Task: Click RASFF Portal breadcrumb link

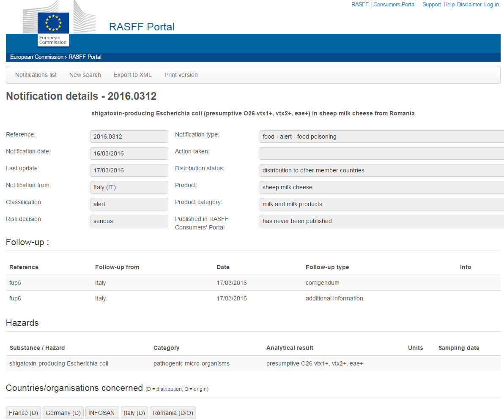Action: click(x=85, y=57)
